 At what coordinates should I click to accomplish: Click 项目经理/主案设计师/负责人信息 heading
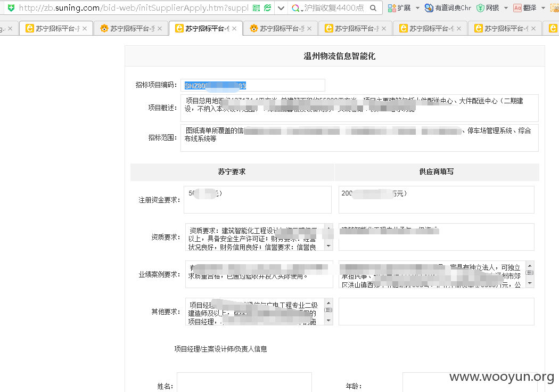pos(220,349)
